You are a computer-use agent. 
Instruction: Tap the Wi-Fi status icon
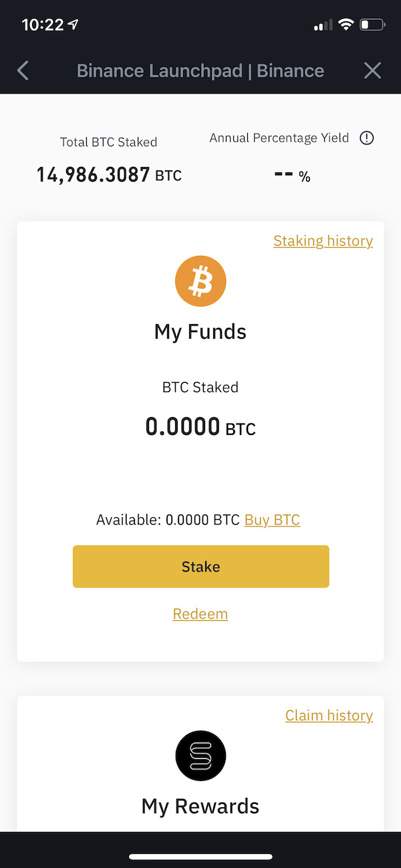pos(346,25)
